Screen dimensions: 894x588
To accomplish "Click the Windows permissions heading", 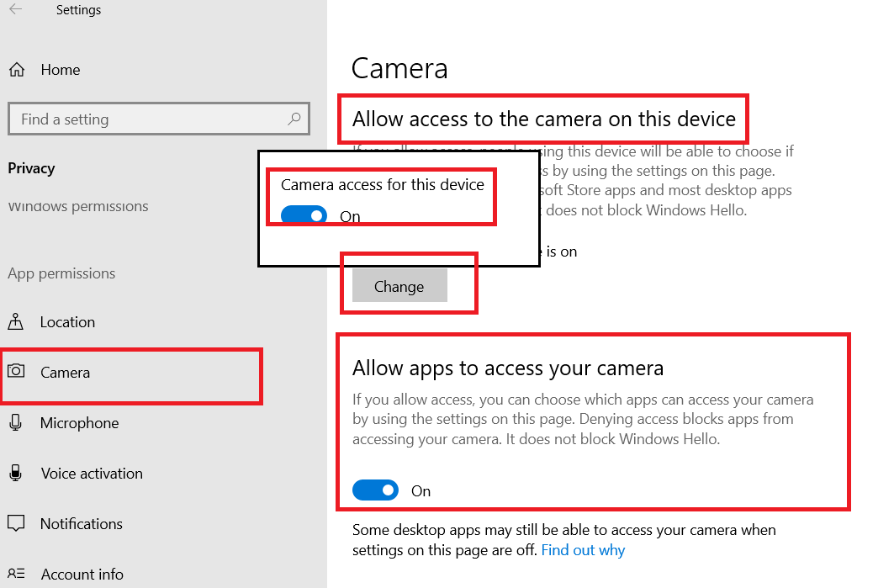I will click(x=78, y=206).
